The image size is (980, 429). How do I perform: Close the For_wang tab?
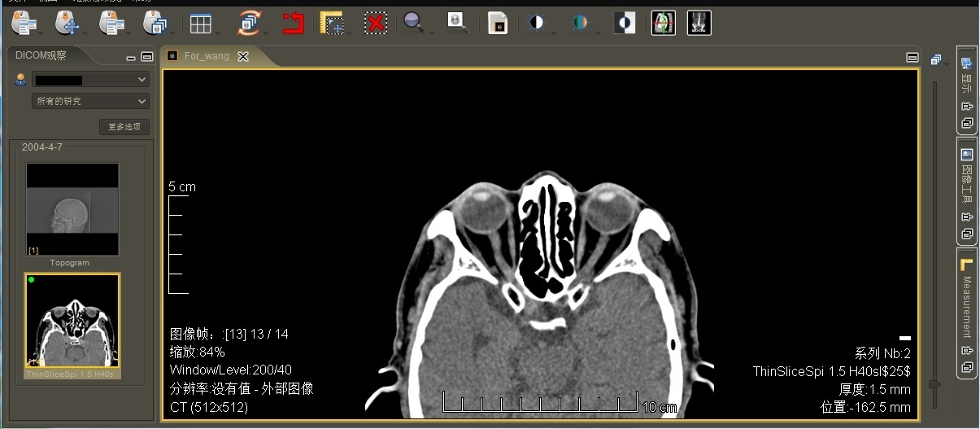242,57
